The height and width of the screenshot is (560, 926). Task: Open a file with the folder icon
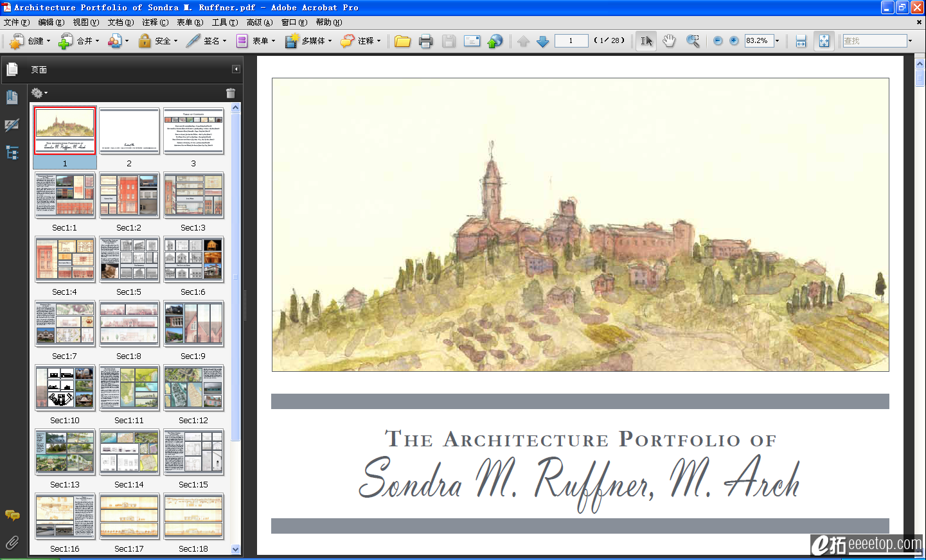402,41
